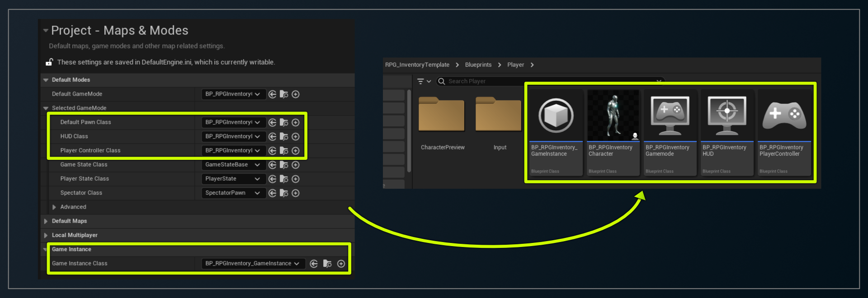This screenshot has width=868, height=298.
Task: Open the CharacterPreview folder
Action: point(442,115)
